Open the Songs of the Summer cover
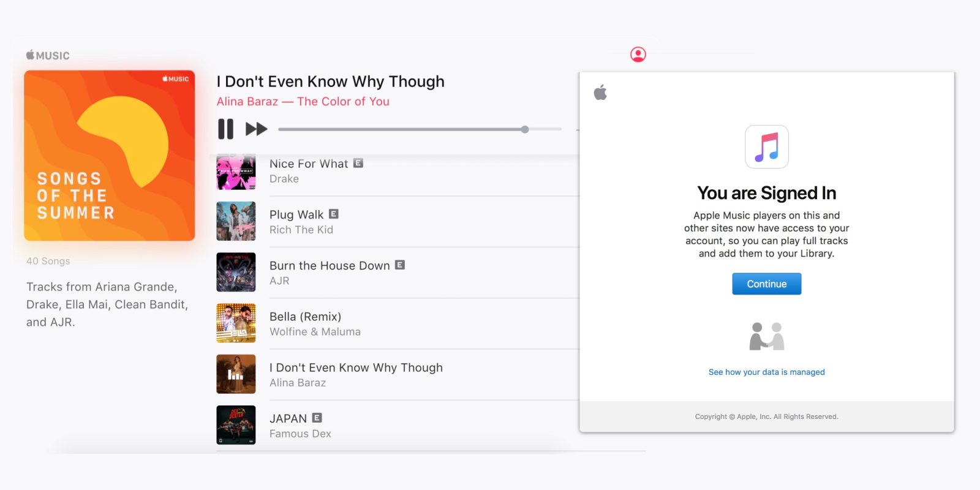Viewport: 980px width, 490px height. (110, 156)
